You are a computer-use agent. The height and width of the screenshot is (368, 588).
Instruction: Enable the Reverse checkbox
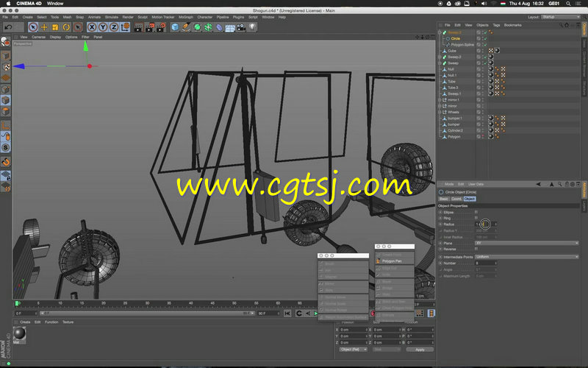pos(476,249)
